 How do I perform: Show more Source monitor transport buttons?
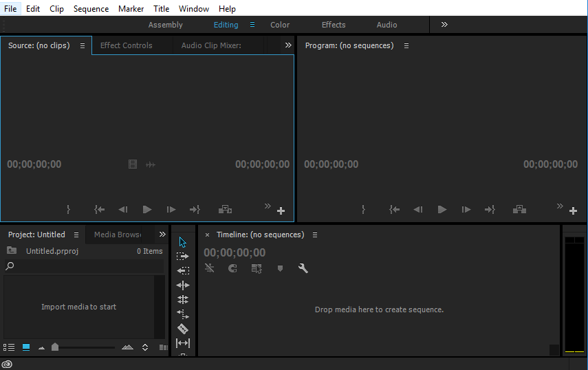tap(268, 206)
